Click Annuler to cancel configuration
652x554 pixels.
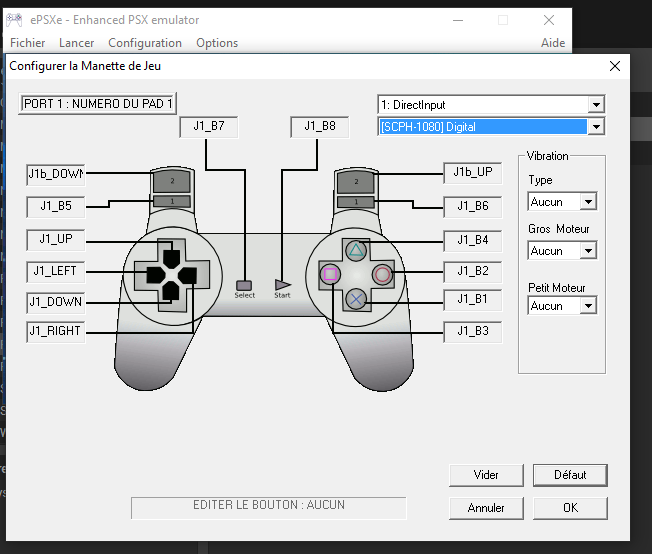coord(486,508)
